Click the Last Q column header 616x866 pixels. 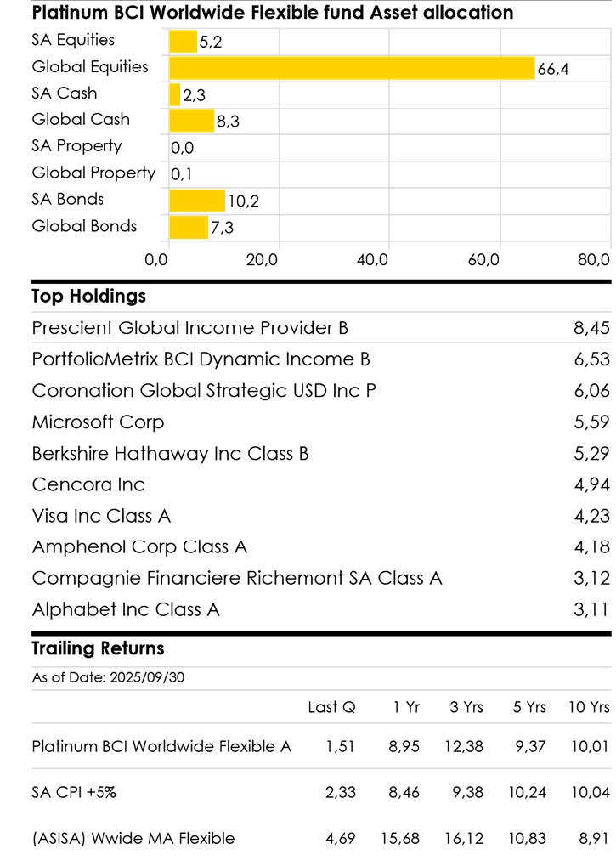pos(331,707)
